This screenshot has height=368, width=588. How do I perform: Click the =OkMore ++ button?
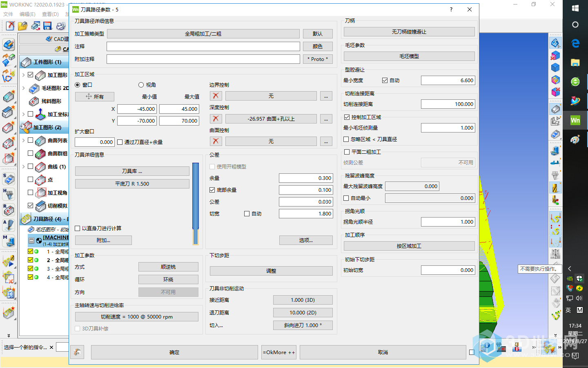pyautogui.click(x=279, y=352)
